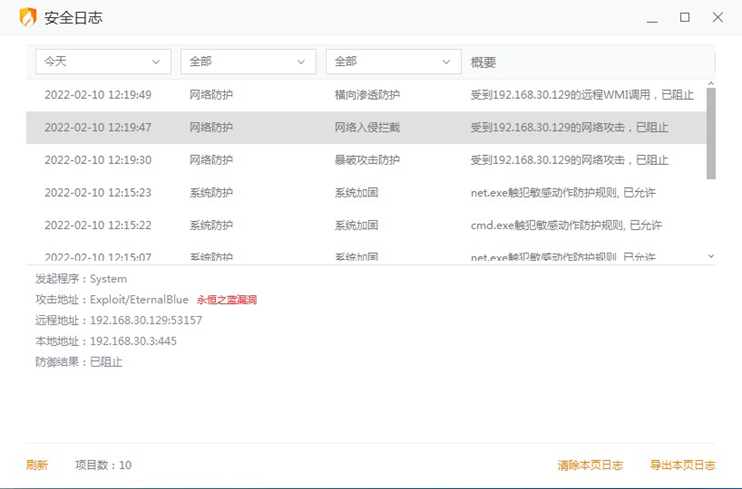742x489 pixels.
Task: Expand the 全部 dropdown above 网络防护 column
Action: (248, 62)
